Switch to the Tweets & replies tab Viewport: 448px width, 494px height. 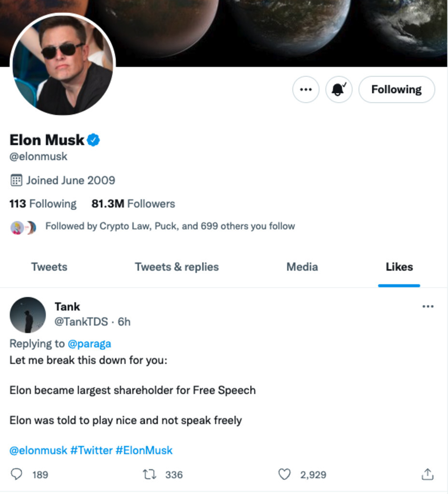(177, 267)
